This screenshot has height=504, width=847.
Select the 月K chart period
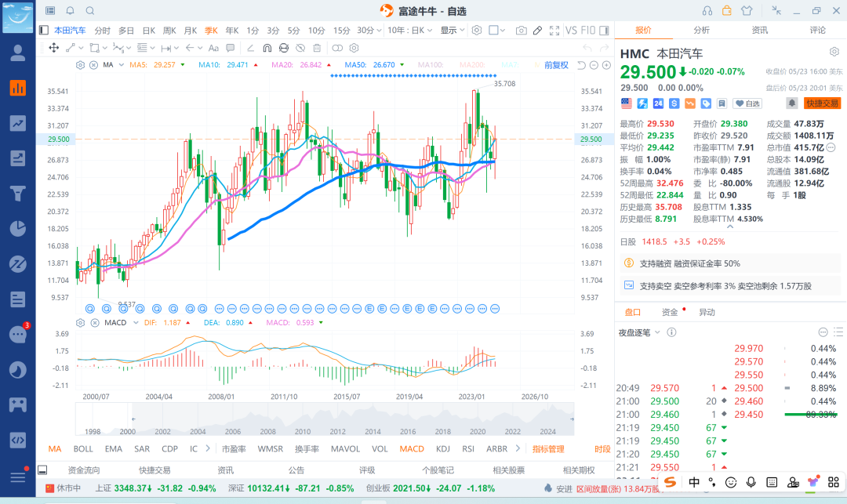pos(190,31)
